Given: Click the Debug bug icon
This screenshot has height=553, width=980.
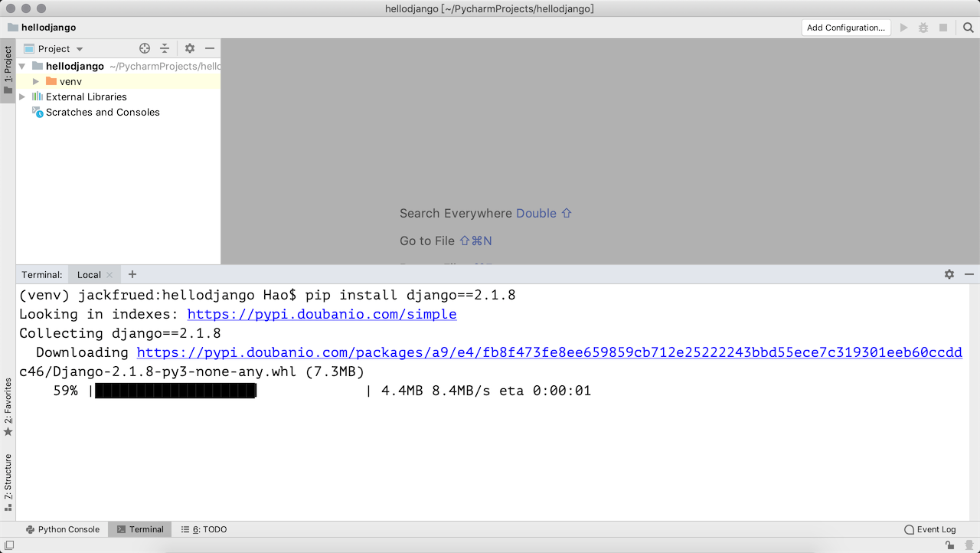Looking at the screenshot, I should (923, 28).
